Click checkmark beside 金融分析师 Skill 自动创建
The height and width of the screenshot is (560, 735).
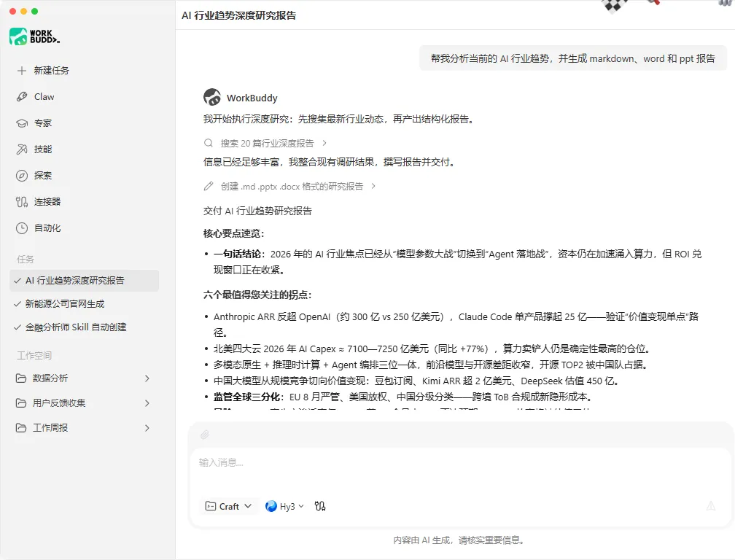pos(17,327)
